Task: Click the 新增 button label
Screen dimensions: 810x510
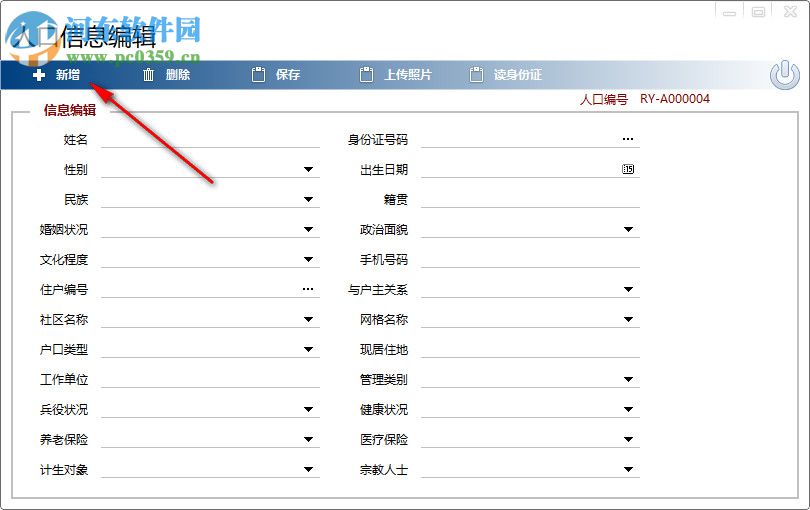Action: coord(68,75)
